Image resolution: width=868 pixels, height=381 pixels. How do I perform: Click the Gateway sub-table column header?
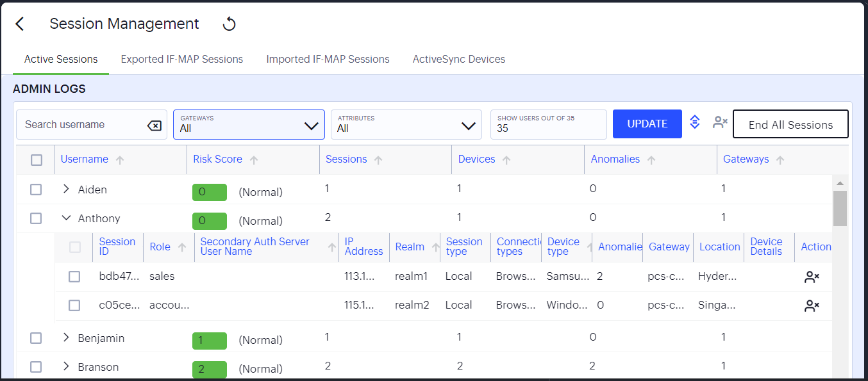pos(669,247)
